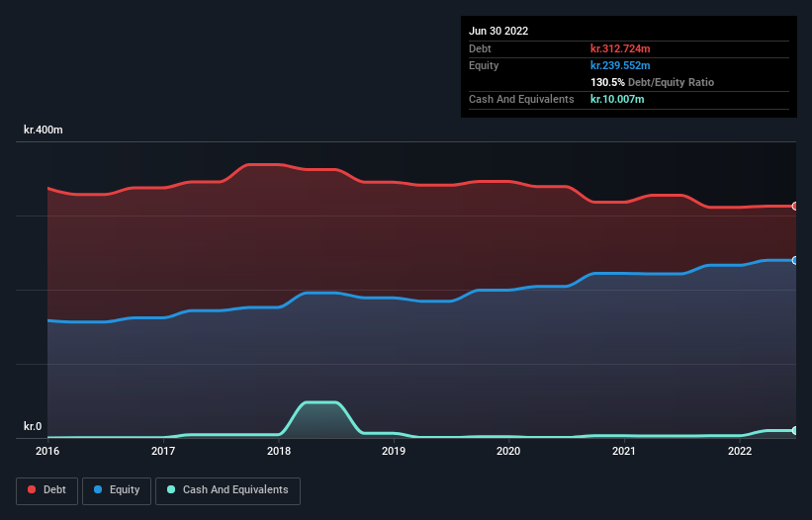Click the Debt label in tooltip

(x=480, y=48)
